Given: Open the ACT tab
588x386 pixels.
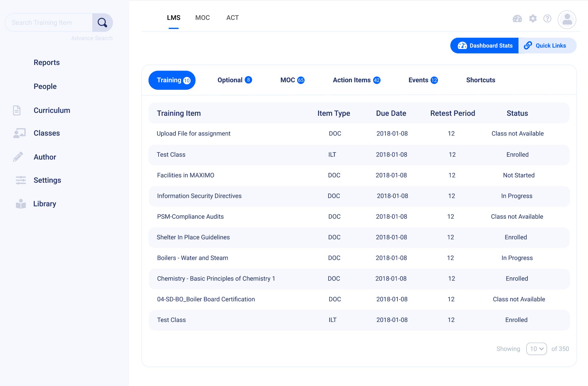Looking at the screenshot, I should point(232,18).
